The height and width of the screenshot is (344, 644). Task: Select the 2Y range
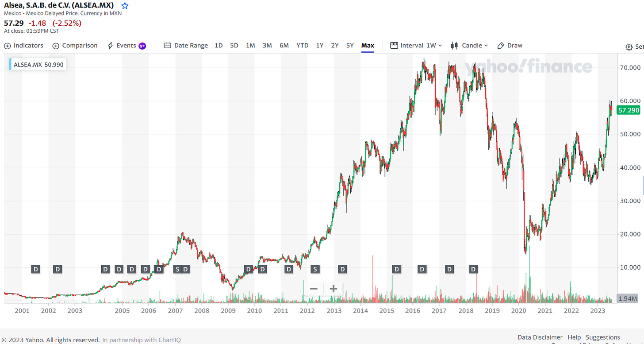click(335, 46)
